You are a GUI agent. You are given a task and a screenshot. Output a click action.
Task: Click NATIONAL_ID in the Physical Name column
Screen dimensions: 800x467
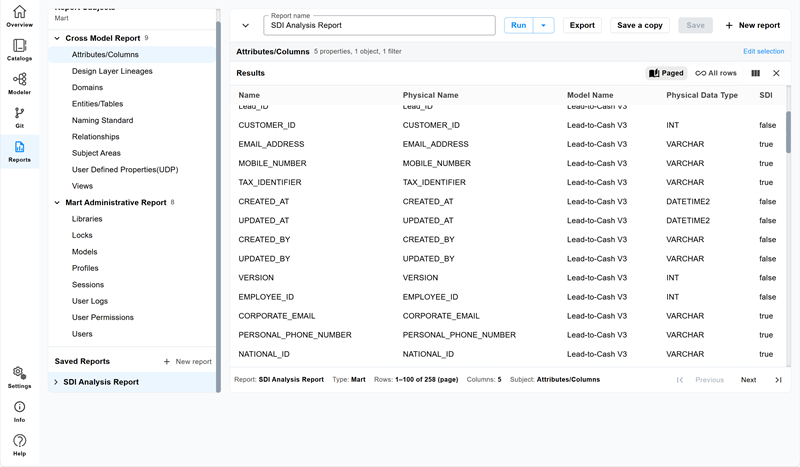click(x=428, y=354)
